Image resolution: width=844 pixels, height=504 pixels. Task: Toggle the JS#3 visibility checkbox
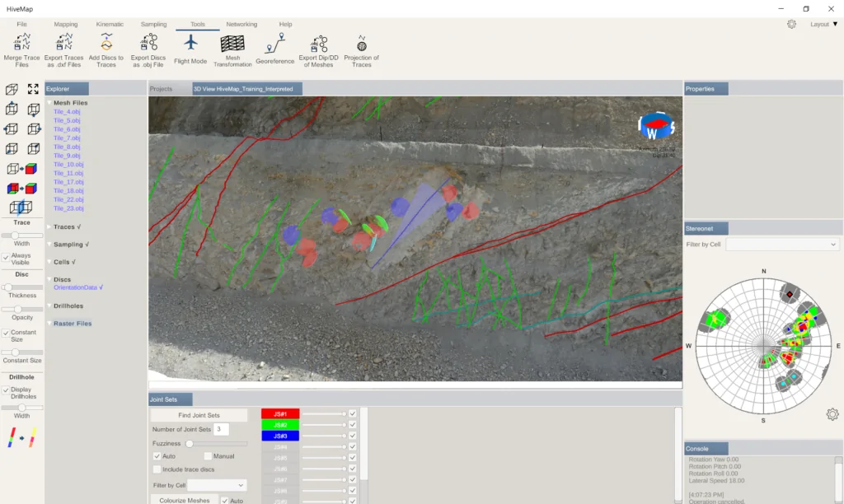tap(353, 436)
